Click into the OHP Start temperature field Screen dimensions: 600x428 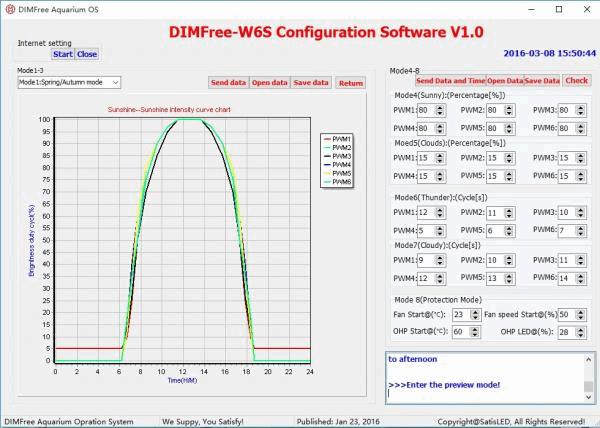coord(461,332)
